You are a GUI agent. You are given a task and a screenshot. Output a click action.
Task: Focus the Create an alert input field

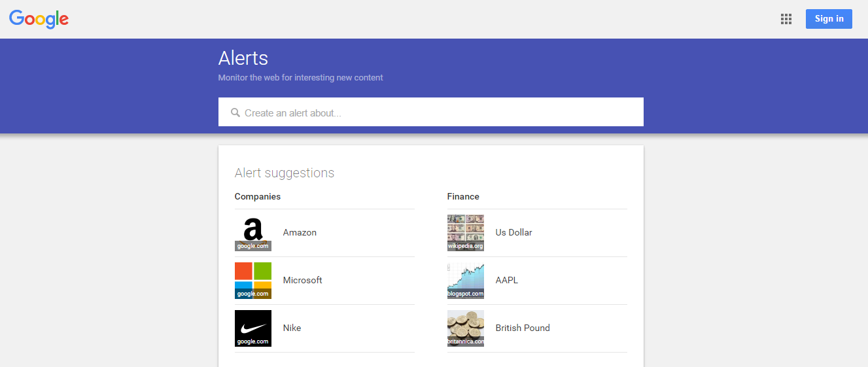click(438, 113)
